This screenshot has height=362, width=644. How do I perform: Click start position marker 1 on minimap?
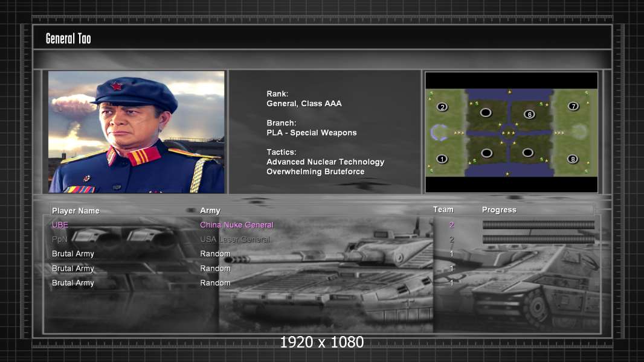coord(442,159)
